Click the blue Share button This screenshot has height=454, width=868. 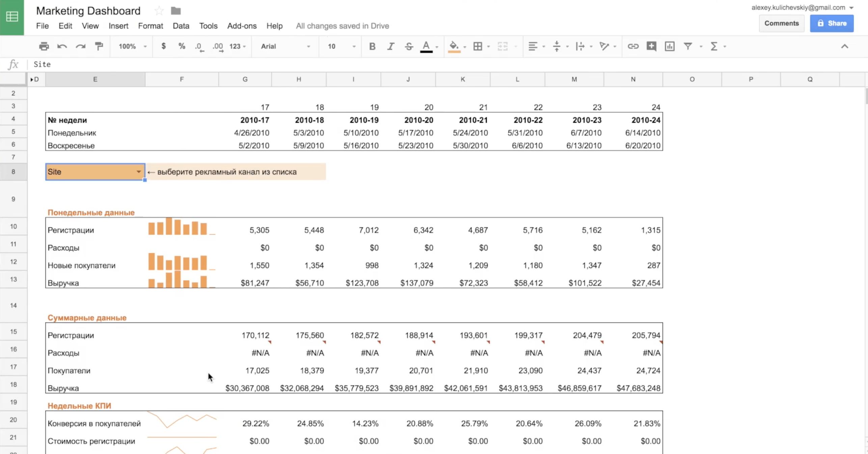(x=832, y=23)
